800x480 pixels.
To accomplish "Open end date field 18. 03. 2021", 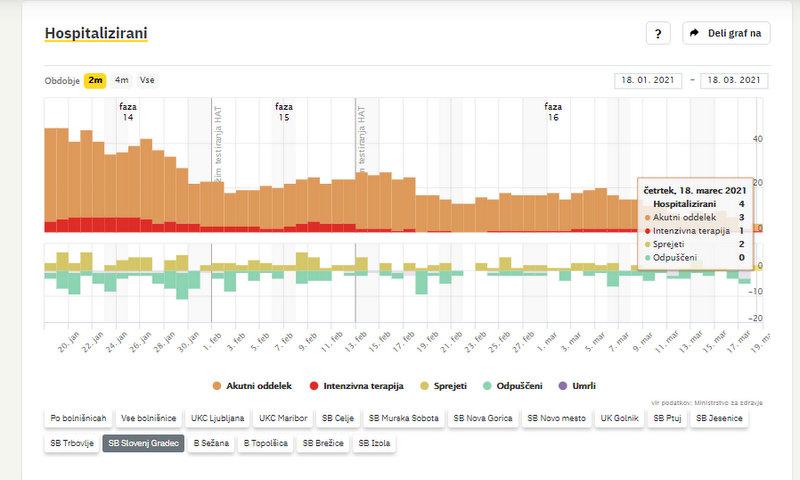I will (x=734, y=81).
